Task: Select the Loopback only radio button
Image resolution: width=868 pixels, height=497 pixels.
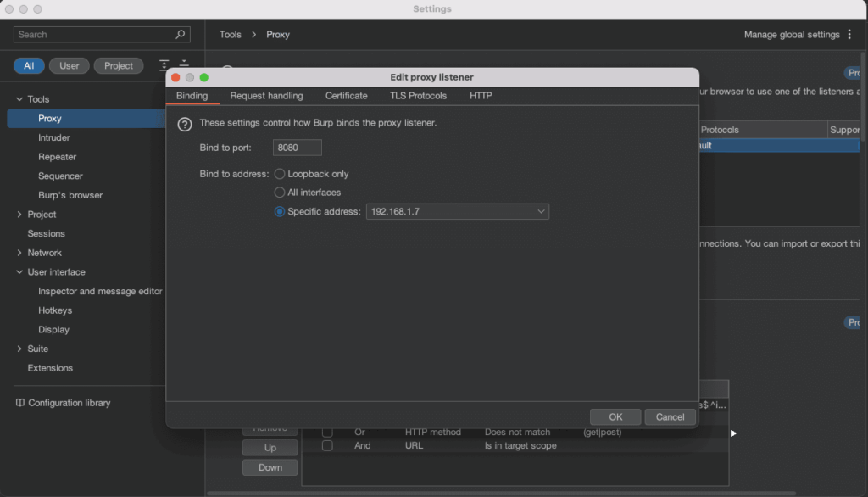Action: pos(280,174)
